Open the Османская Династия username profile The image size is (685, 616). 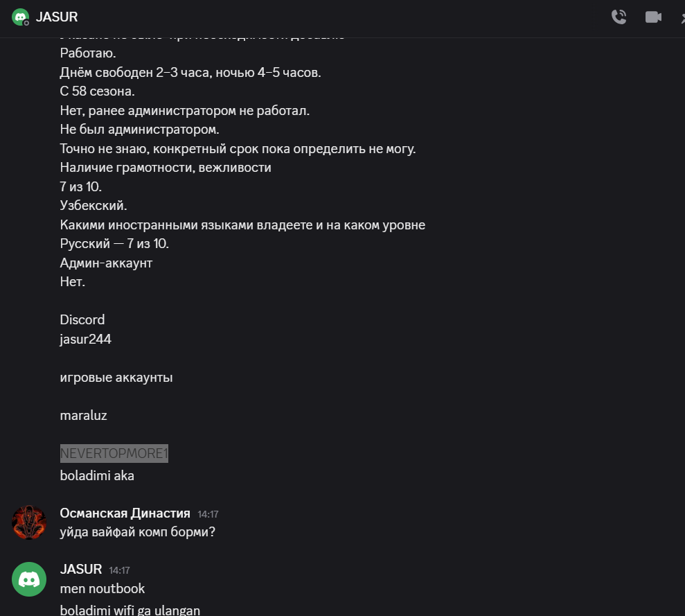click(x=125, y=513)
